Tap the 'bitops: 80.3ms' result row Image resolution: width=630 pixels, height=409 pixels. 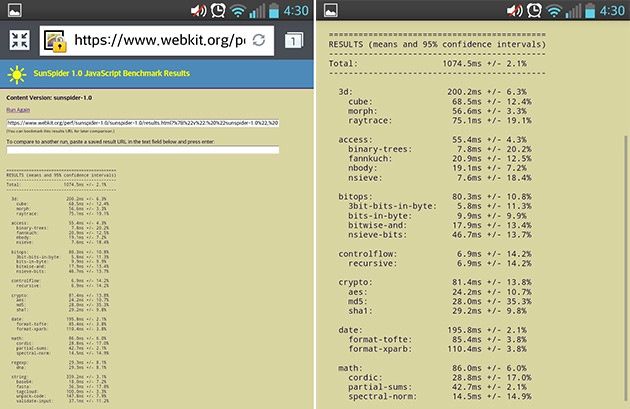point(435,197)
